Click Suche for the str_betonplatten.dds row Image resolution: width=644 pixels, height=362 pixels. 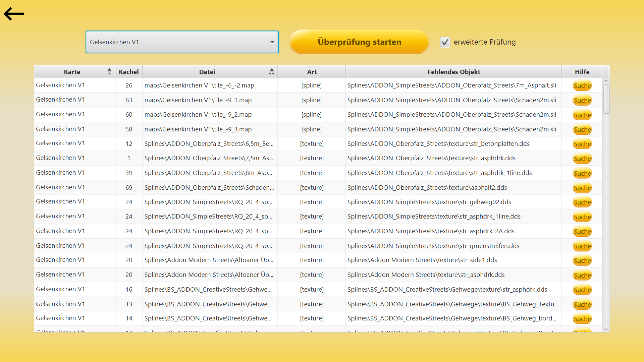tap(582, 144)
